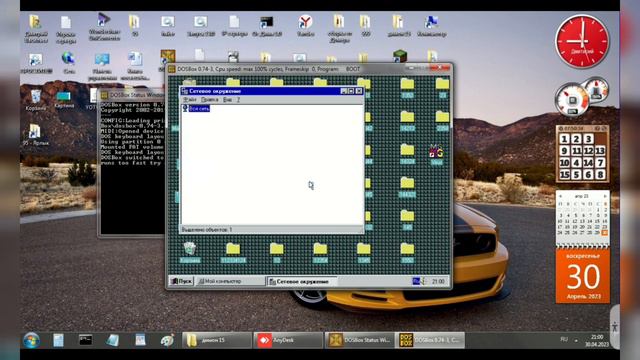
Task: Open the 95 - Ярлык desktop shortcut
Action: 35,135
